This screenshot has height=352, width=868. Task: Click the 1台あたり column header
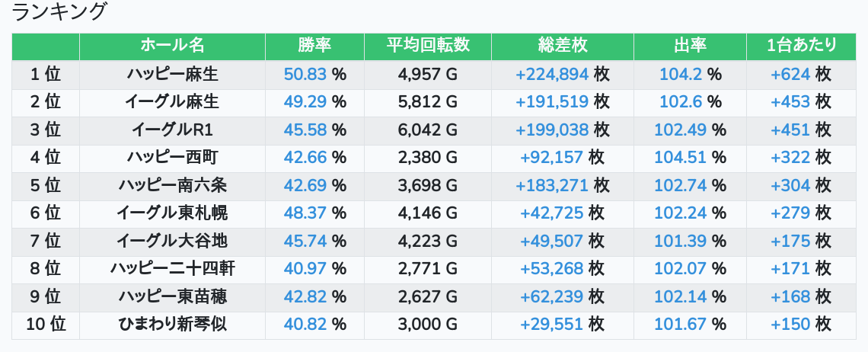(801, 46)
